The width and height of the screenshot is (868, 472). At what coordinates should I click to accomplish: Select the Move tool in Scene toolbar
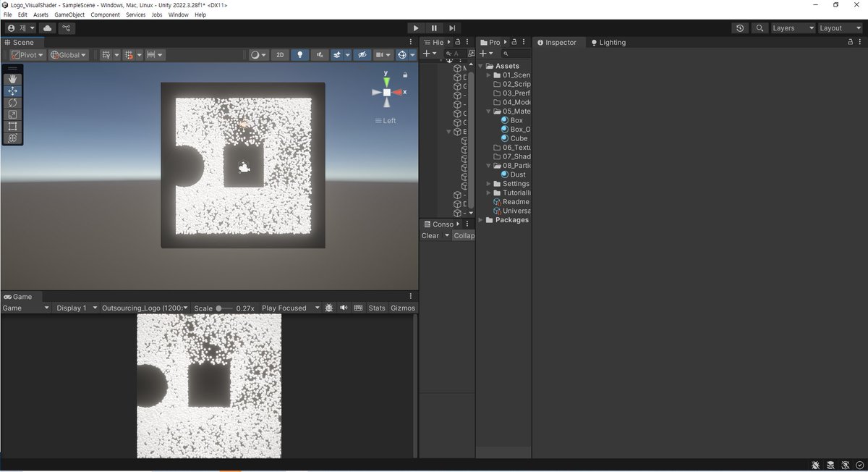[x=13, y=91]
